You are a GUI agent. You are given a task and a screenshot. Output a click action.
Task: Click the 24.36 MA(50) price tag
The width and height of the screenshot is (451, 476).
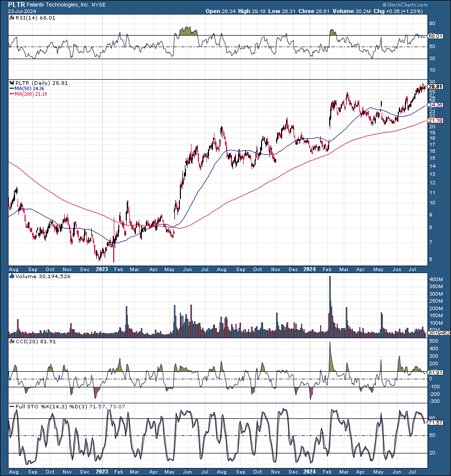pyautogui.click(x=435, y=105)
